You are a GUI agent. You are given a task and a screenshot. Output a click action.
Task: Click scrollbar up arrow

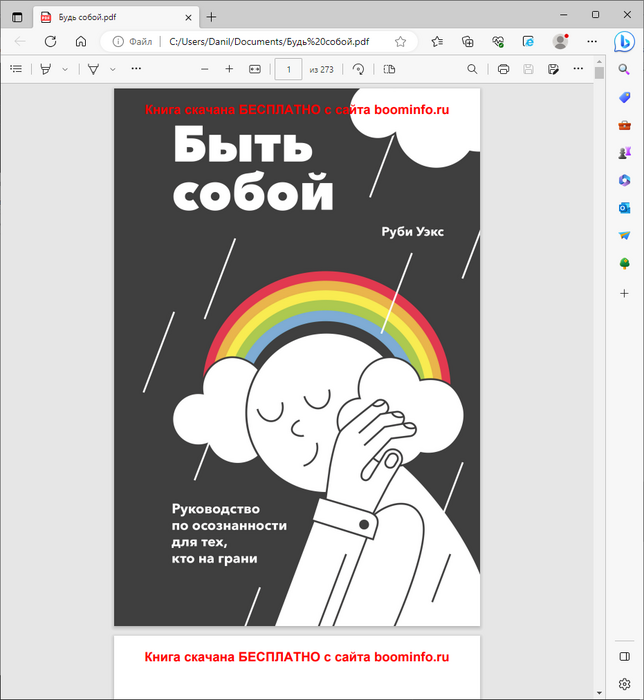pyautogui.click(x=599, y=62)
